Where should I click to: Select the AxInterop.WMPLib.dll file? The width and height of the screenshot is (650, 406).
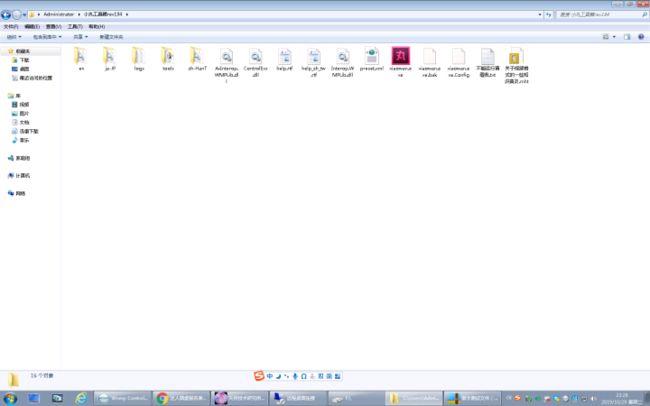click(226, 65)
